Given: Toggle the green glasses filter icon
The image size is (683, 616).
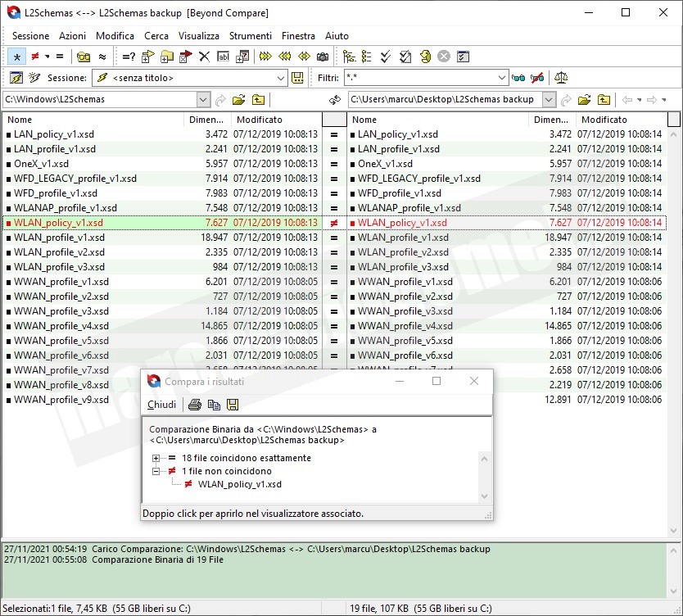Looking at the screenshot, I should click(x=518, y=78).
